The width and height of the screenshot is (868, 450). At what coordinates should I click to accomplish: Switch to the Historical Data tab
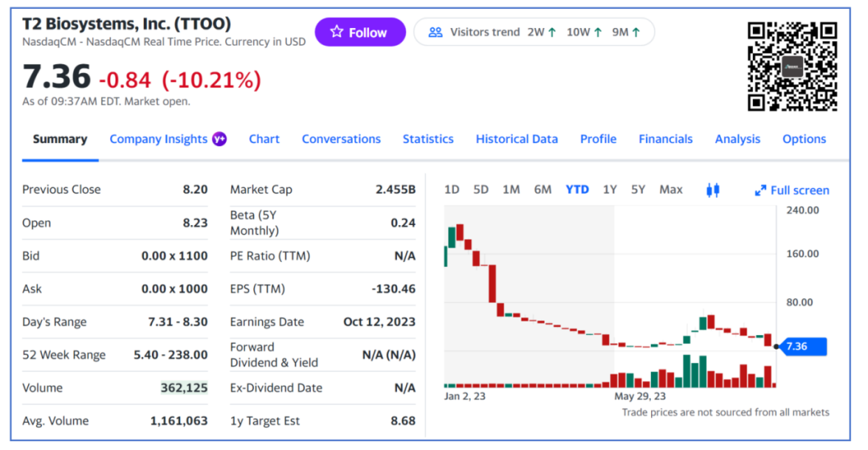tap(517, 139)
